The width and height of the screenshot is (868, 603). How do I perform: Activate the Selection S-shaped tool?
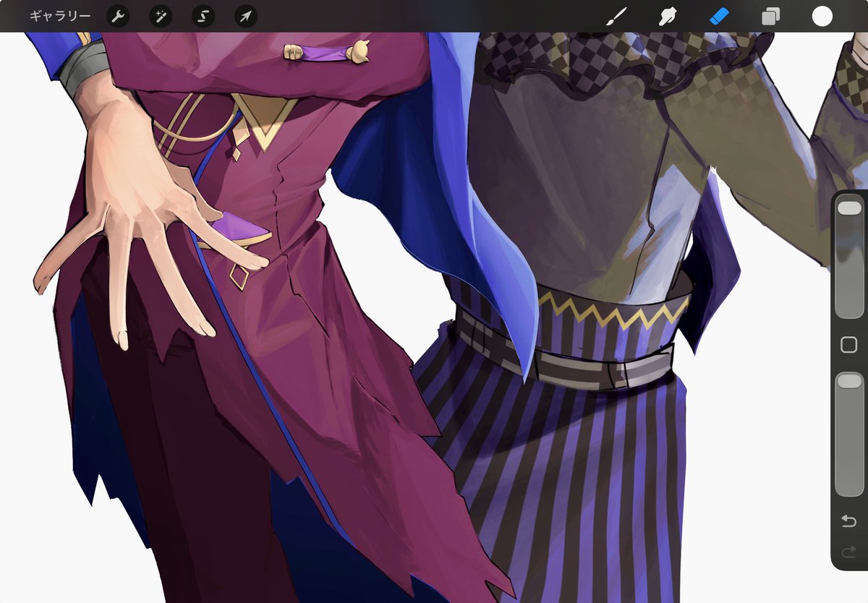[x=203, y=16]
